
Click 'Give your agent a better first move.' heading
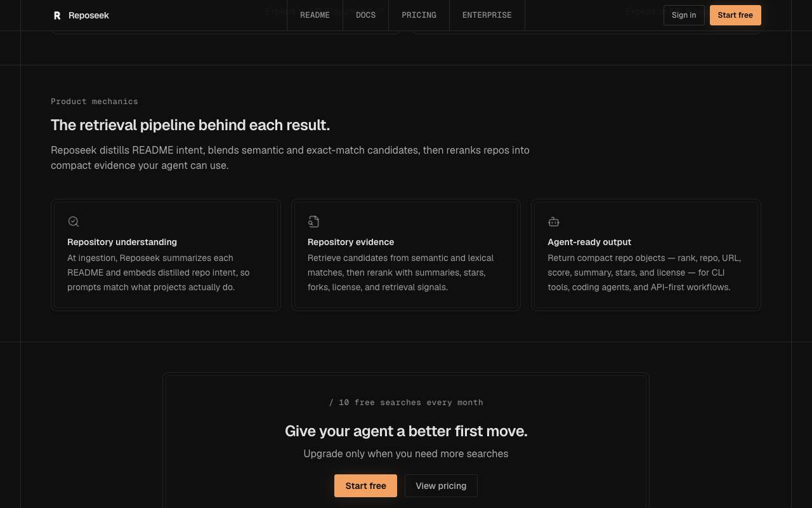406,431
